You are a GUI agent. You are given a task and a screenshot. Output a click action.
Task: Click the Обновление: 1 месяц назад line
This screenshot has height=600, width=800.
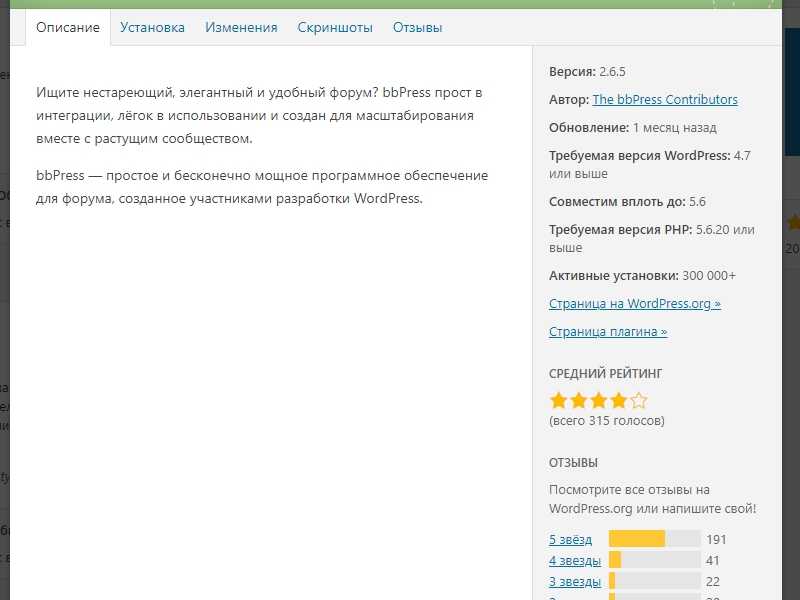[633, 128]
